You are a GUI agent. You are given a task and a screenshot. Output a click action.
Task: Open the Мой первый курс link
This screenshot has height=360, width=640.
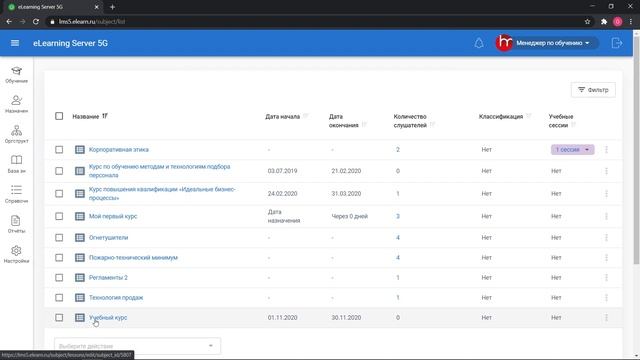tap(113, 216)
